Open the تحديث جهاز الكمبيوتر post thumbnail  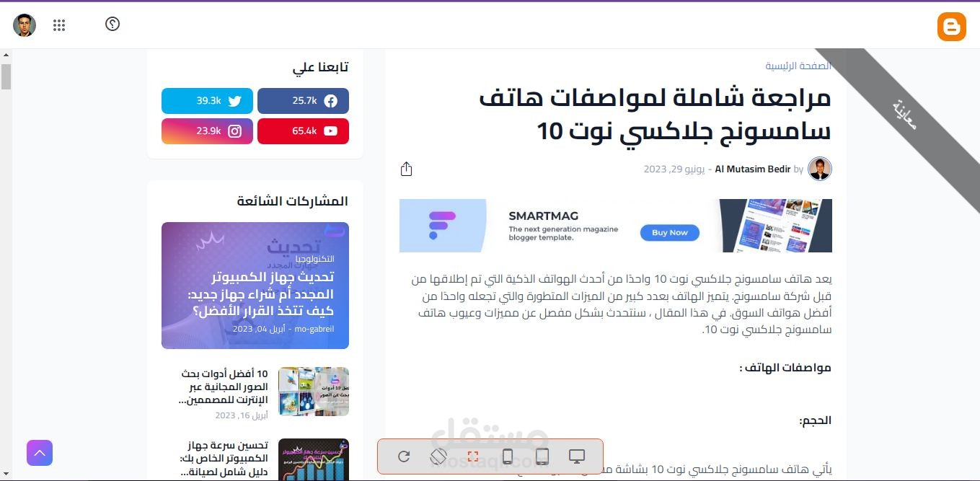coord(255,286)
